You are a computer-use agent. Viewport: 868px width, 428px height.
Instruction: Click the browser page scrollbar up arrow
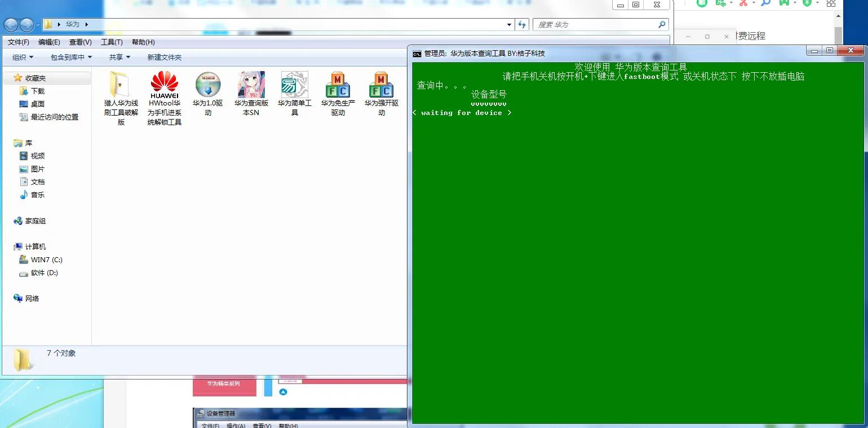pos(839,16)
